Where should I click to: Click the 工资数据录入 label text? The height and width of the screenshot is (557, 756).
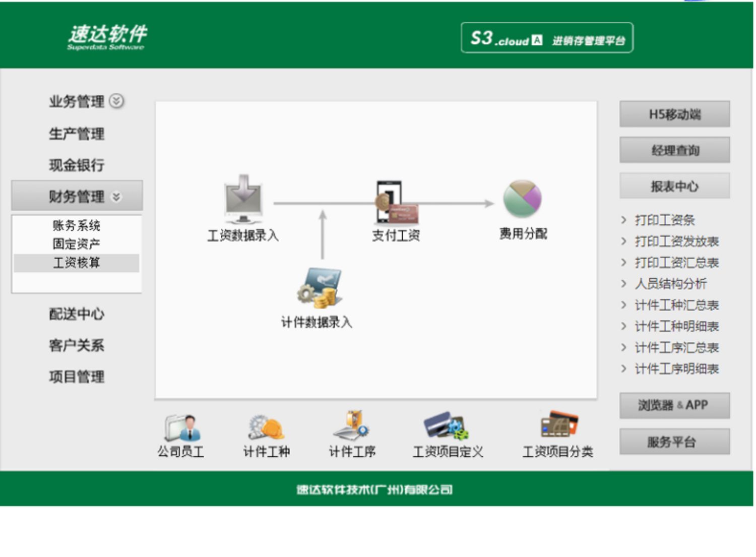243,235
